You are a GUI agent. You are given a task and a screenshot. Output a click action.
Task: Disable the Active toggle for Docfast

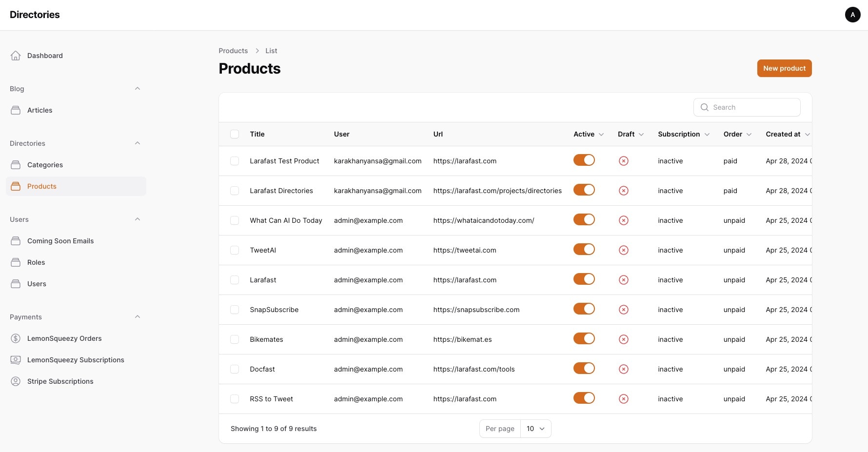click(x=584, y=368)
